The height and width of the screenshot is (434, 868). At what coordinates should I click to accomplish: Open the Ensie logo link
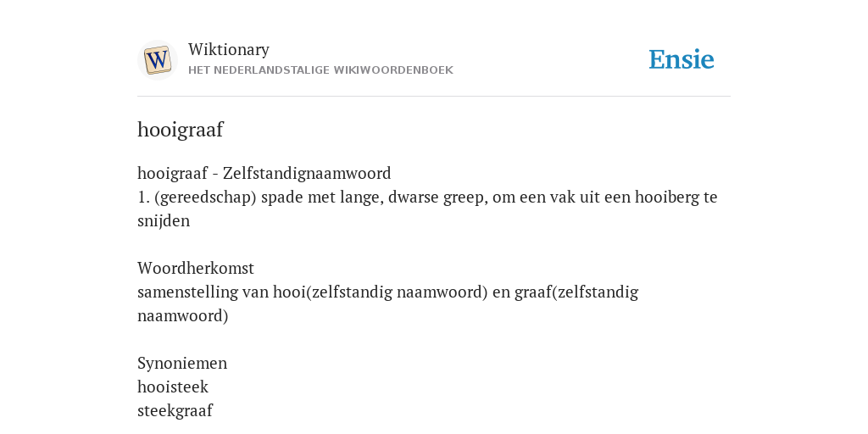[x=682, y=60]
